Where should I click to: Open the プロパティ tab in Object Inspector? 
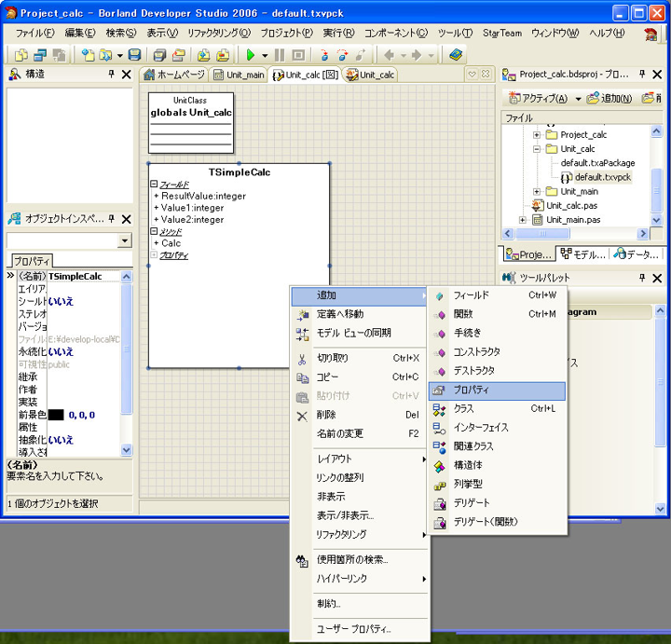pyautogui.click(x=31, y=261)
